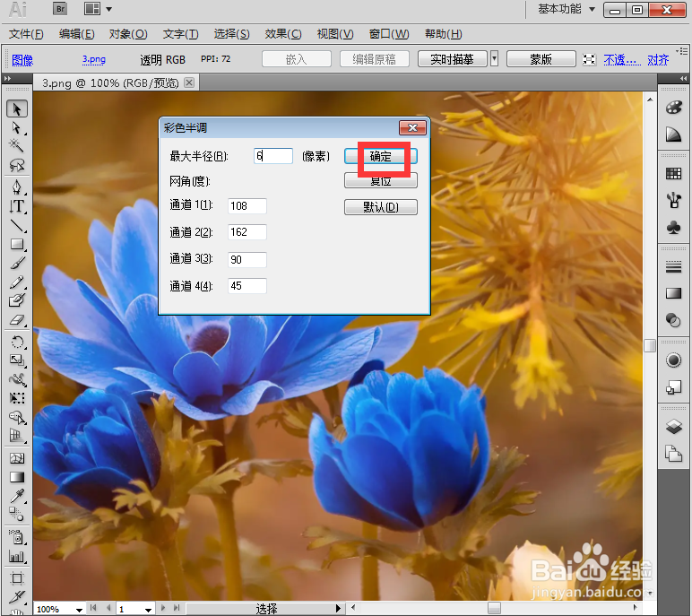
Task: Select the Free Transform tool
Action: point(17,398)
